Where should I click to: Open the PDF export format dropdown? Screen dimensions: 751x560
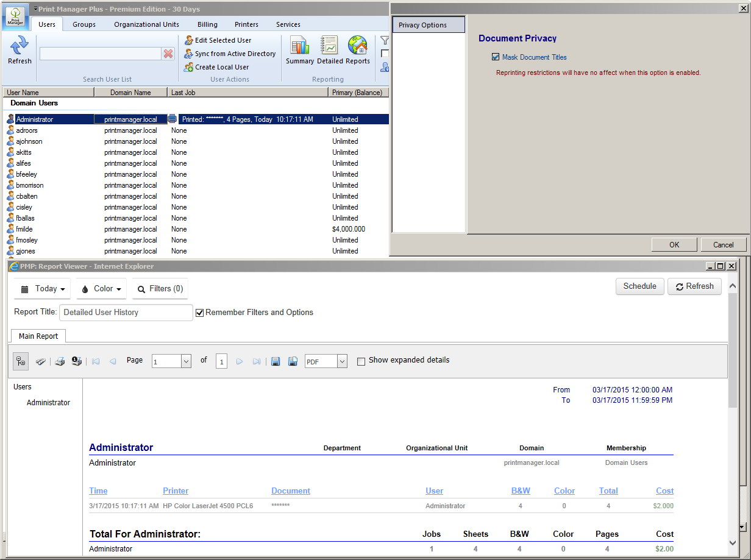coord(342,361)
